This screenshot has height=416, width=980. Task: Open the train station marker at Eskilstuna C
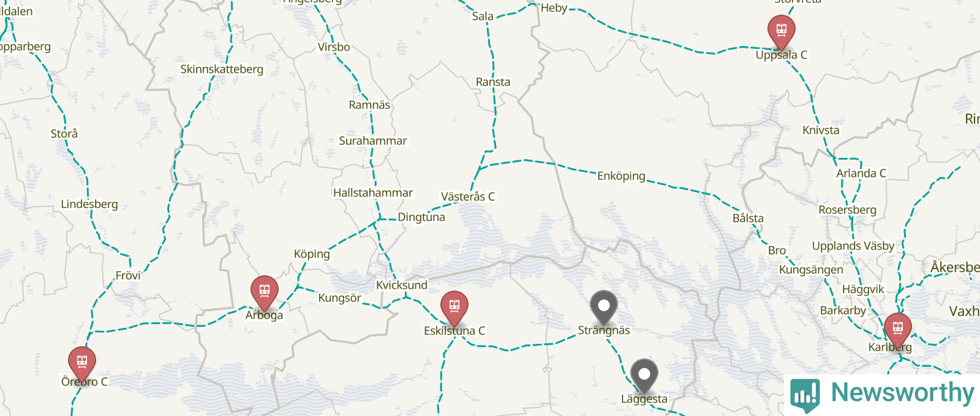click(x=454, y=306)
